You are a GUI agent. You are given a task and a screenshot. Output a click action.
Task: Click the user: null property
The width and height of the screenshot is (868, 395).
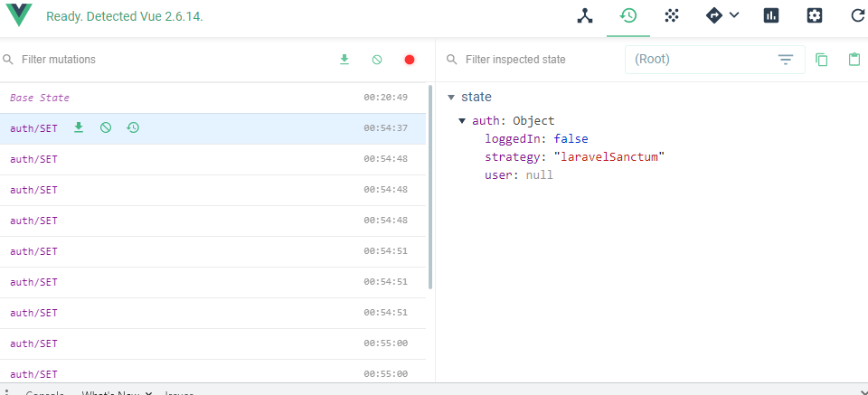pos(519,175)
